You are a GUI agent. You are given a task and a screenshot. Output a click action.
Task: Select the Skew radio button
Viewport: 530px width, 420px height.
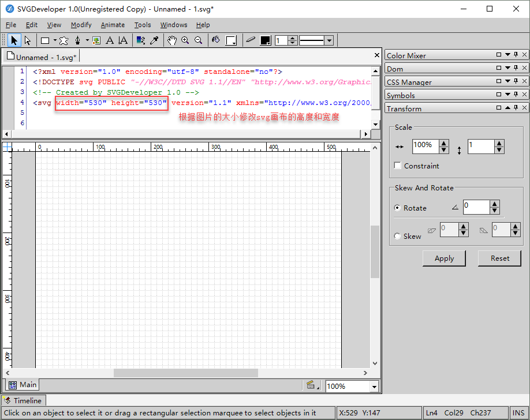coord(397,236)
